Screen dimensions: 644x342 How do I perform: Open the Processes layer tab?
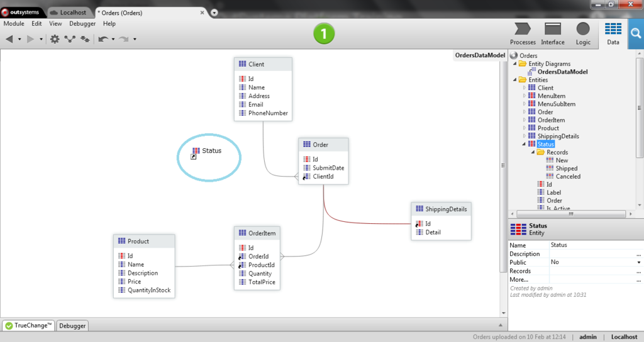(523, 34)
